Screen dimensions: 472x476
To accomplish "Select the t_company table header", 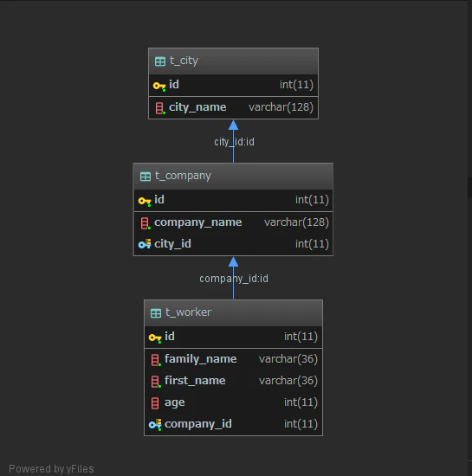I will point(233,176).
